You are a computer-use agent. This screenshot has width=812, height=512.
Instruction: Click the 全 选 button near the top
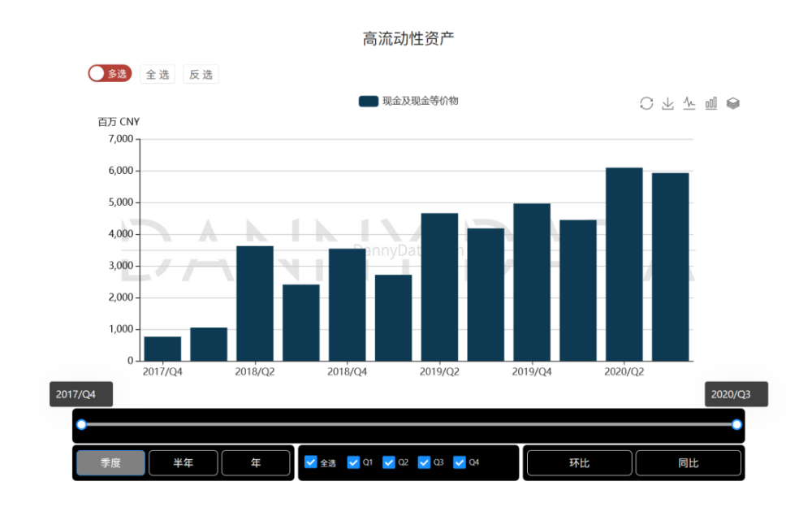[158, 75]
